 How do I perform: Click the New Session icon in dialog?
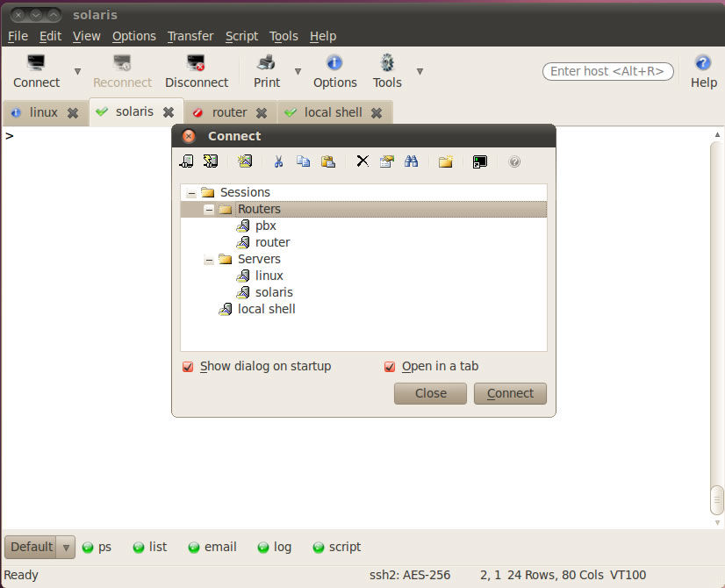tap(245, 161)
